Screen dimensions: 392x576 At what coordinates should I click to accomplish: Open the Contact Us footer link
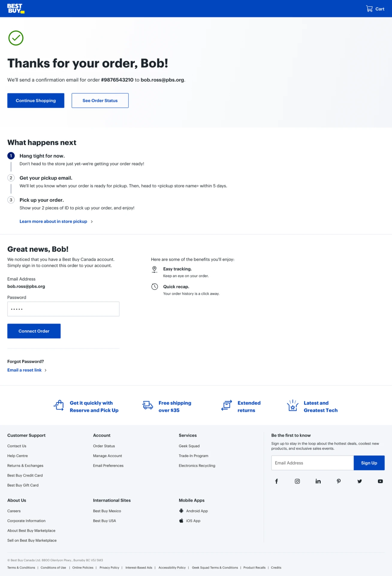pos(17,446)
